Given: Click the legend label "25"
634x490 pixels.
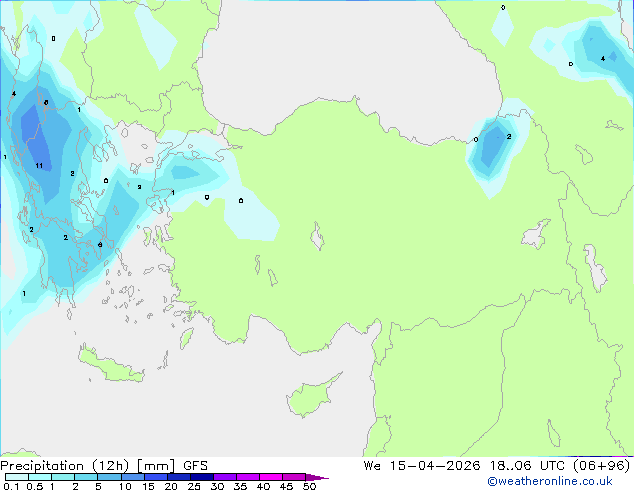Looking at the screenshot, I should 194,486.
